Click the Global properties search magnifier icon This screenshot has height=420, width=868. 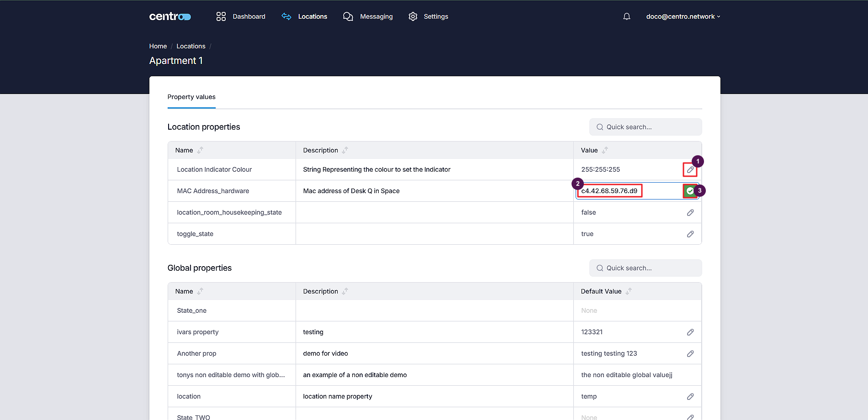click(600, 268)
